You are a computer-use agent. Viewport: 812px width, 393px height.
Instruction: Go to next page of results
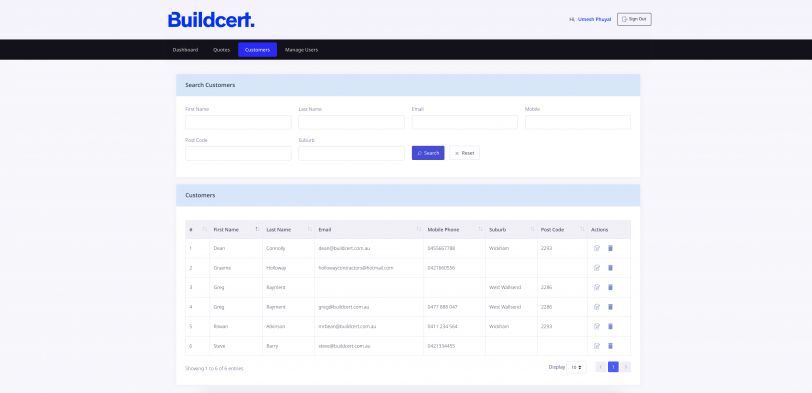(626, 367)
